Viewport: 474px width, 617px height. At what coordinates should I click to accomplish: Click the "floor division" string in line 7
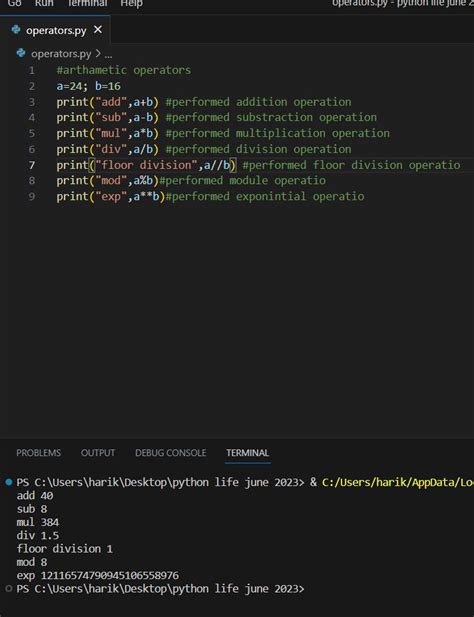[146, 165]
